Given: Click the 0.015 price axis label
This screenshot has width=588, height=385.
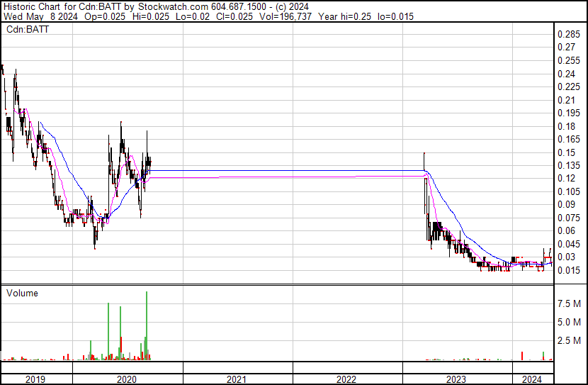Looking at the screenshot, I should click(x=569, y=270).
